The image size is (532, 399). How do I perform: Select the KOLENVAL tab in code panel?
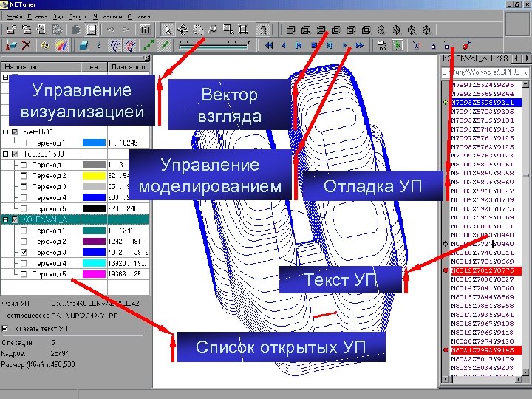475,58
